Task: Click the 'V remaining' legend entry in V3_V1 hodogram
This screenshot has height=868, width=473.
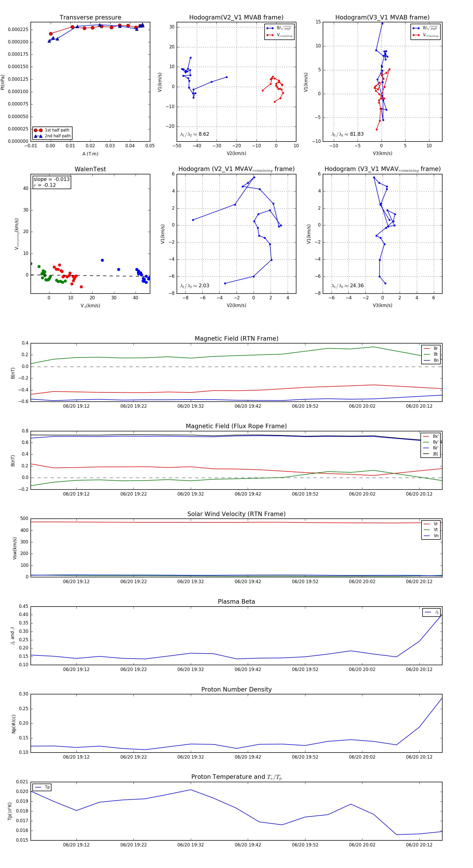Action: coord(425,35)
